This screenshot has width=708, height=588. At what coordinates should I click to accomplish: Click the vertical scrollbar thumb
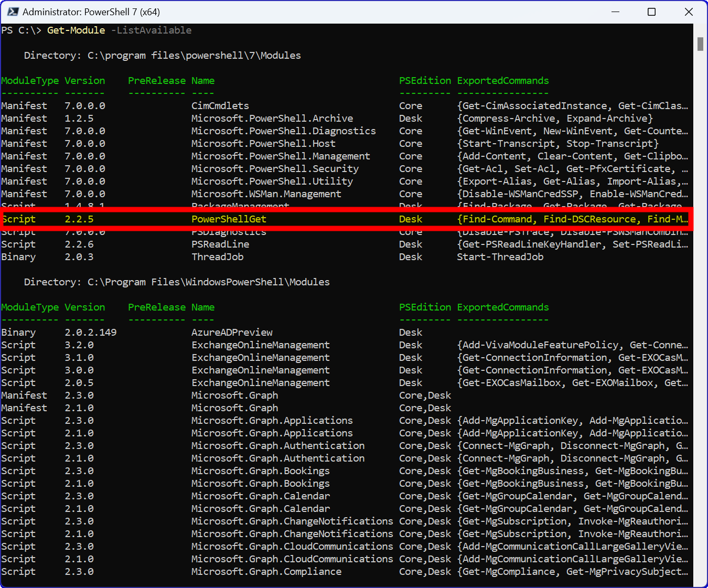700,44
